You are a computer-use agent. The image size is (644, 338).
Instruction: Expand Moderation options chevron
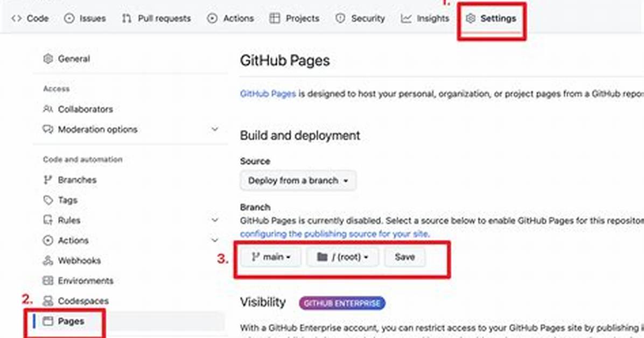click(x=215, y=129)
